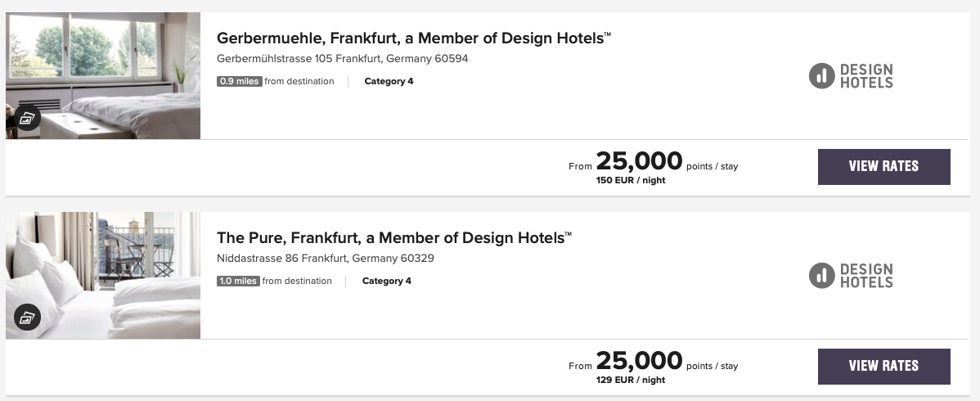Click Category 4 label under Gerbermuehle
Viewport: 980px width, 401px height.
[x=389, y=81]
